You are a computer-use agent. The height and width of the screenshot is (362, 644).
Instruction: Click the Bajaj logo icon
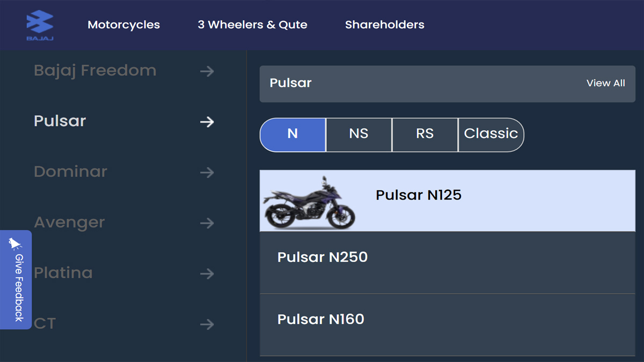point(40,25)
